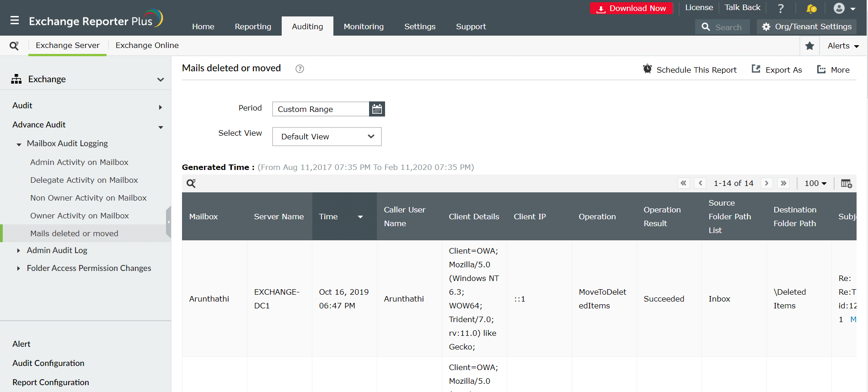
Task: Go to the first page of results
Action: [684, 183]
